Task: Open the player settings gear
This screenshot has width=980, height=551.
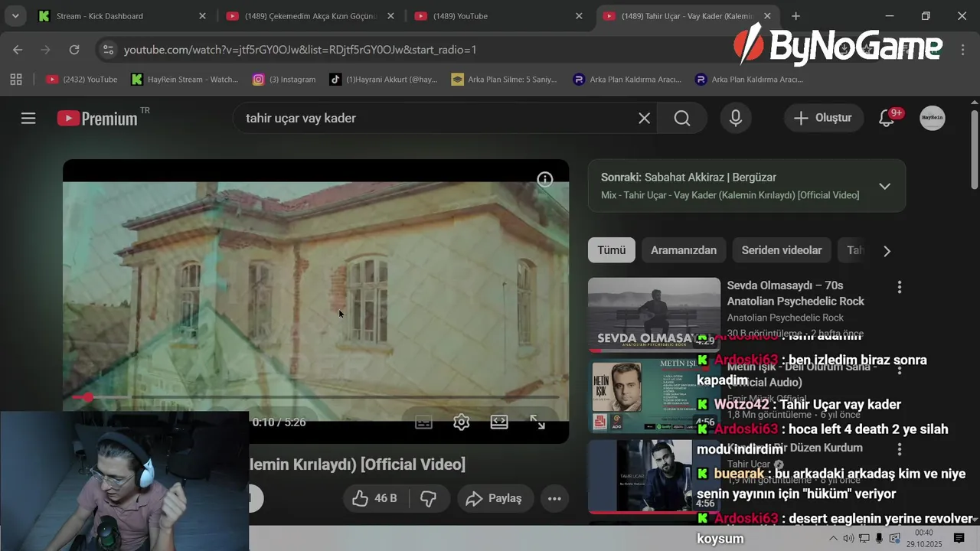Action: [x=461, y=422]
